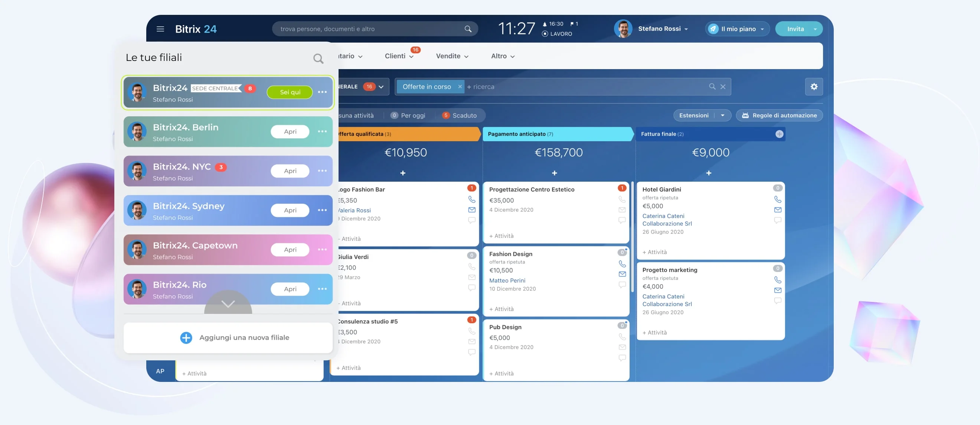
Task: Open the Pub Design deal title
Action: (x=505, y=327)
